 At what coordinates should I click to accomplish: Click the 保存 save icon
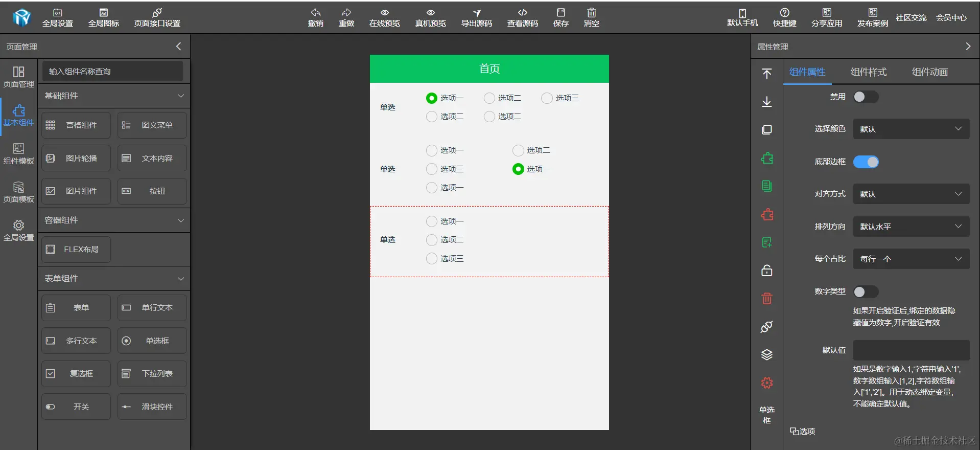click(x=561, y=13)
